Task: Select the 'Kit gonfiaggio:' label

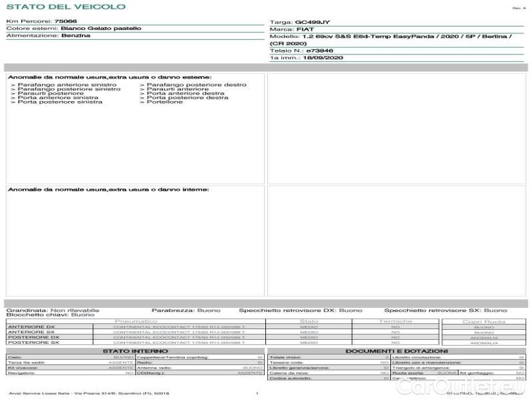Action: [x=477, y=373]
